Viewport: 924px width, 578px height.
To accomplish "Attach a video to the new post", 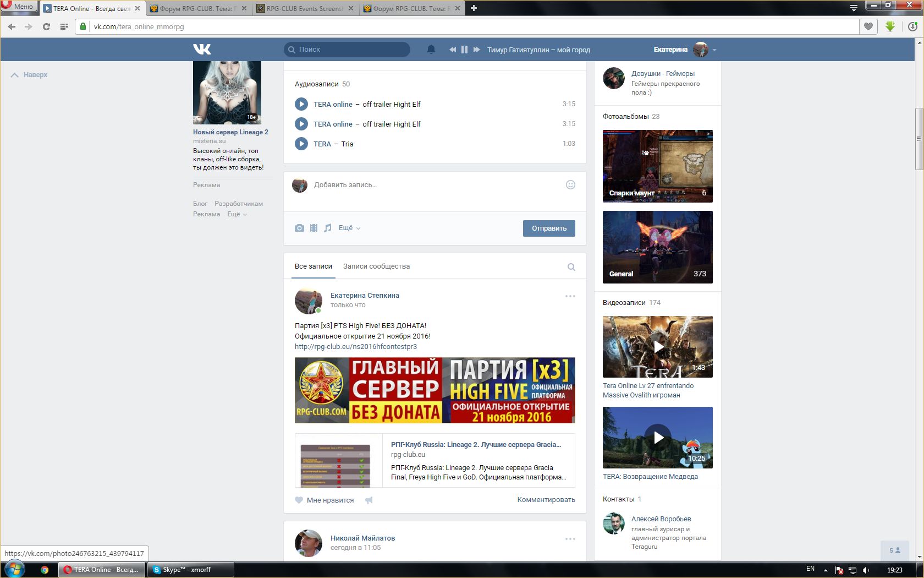I will [x=313, y=228].
